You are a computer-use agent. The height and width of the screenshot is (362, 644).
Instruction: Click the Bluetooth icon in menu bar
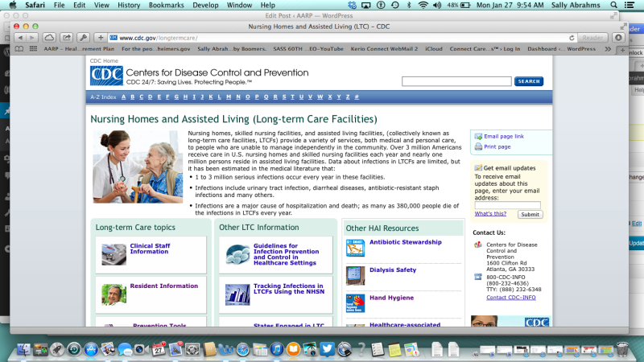pyautogui.click(x=409, y=6)
